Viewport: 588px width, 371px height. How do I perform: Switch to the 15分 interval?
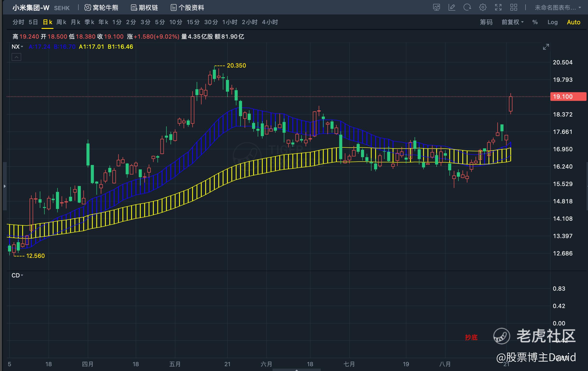click(x=193, y=22)
